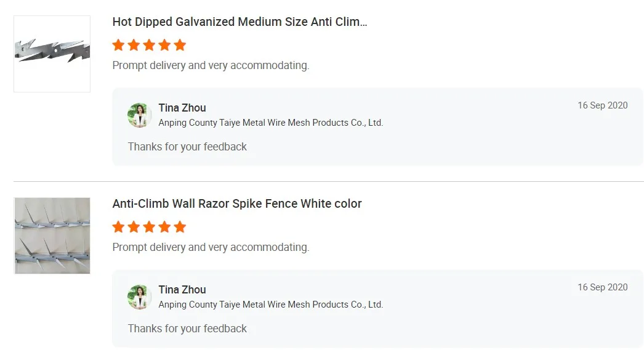
Task: Open the white wall spike fence thumbnail
Action: 52,235
